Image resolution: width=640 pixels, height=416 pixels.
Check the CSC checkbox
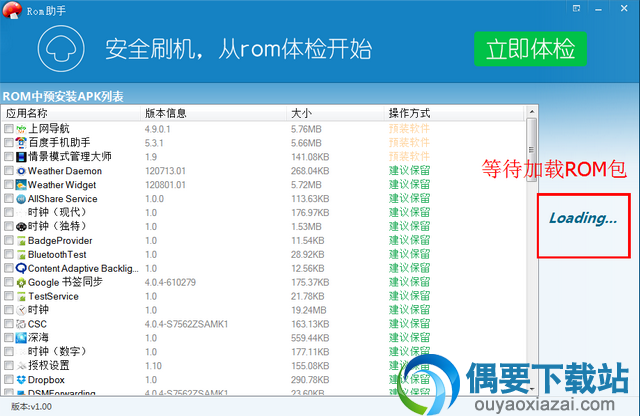click(x=9, y=324)
